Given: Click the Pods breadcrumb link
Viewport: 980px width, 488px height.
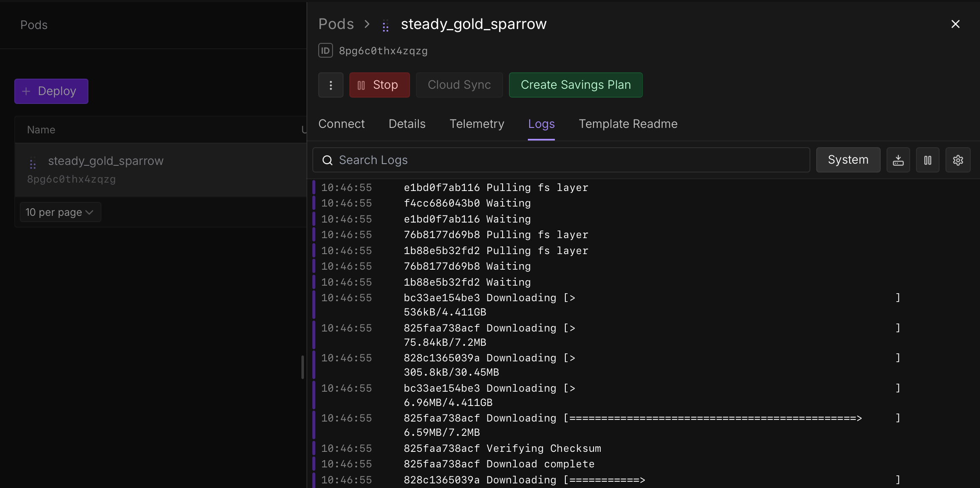Looking at the screenshot, I should [336, 24].
